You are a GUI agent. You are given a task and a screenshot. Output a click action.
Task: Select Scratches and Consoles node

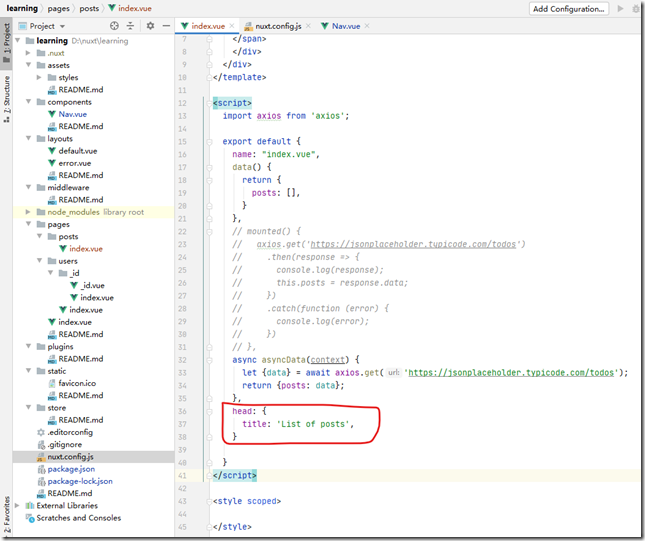[79, 518]
